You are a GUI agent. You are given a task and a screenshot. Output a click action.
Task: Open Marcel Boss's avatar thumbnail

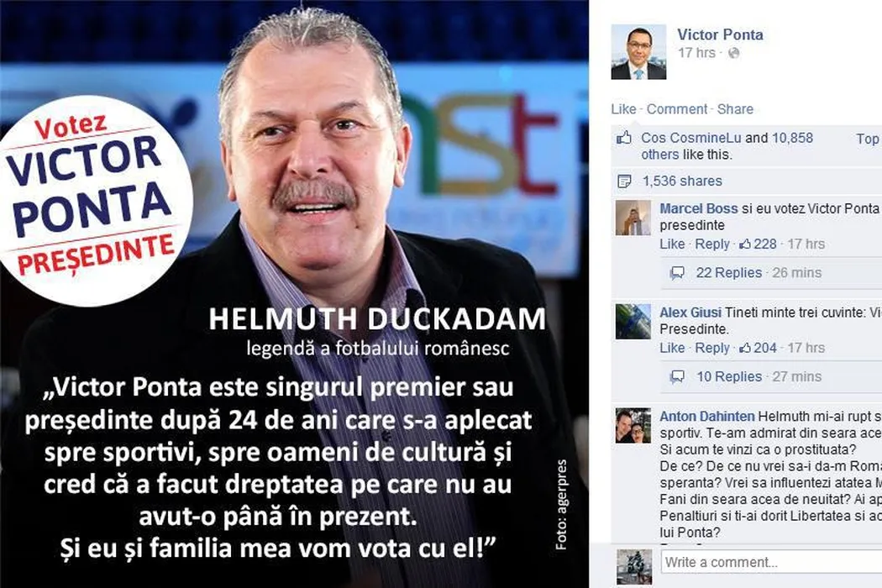(x=633, y=218)
